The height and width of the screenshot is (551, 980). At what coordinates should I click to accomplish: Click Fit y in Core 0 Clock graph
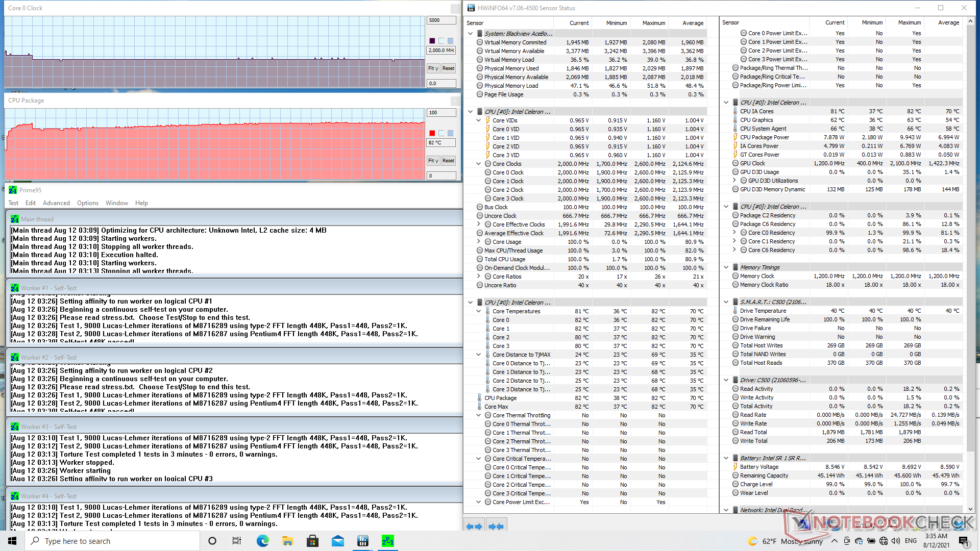coord(433,68)
